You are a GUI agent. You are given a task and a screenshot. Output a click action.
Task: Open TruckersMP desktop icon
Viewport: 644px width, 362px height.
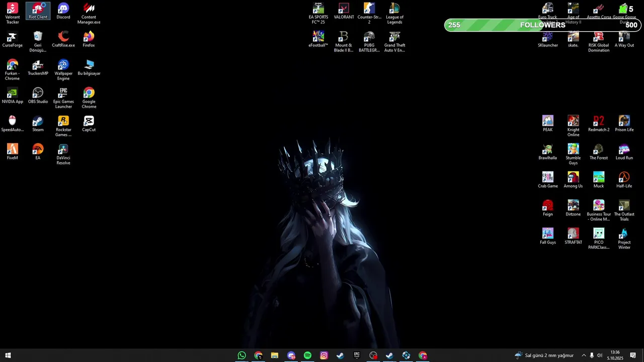38,67
